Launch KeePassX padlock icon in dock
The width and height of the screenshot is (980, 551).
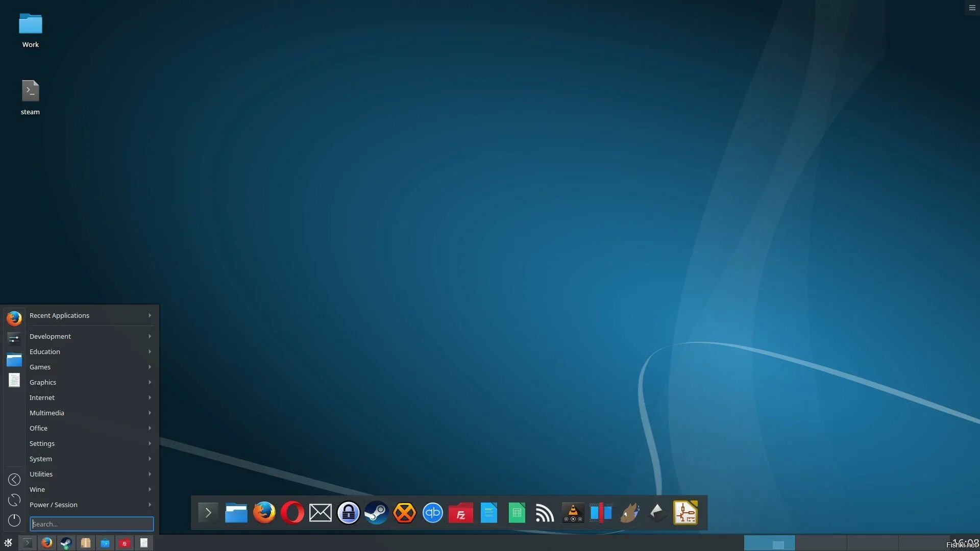pyautogui.click(x=349, y=513)
